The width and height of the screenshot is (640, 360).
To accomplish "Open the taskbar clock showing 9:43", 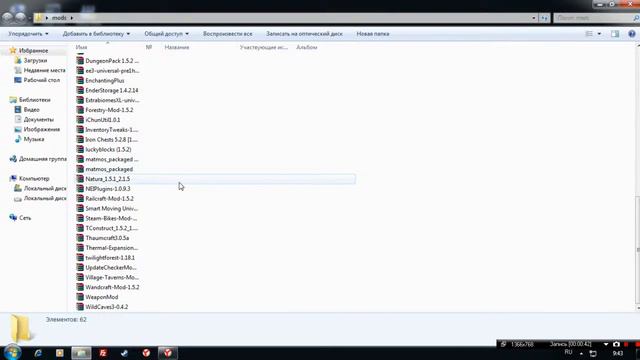I will pyautogui.click(x=618, y=353).
